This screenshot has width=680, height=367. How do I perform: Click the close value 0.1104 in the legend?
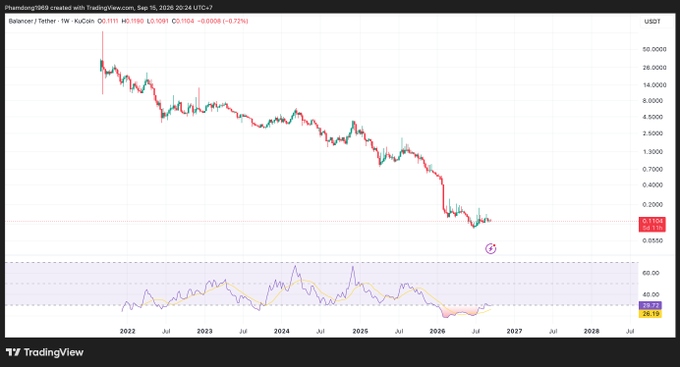point(185,21)
